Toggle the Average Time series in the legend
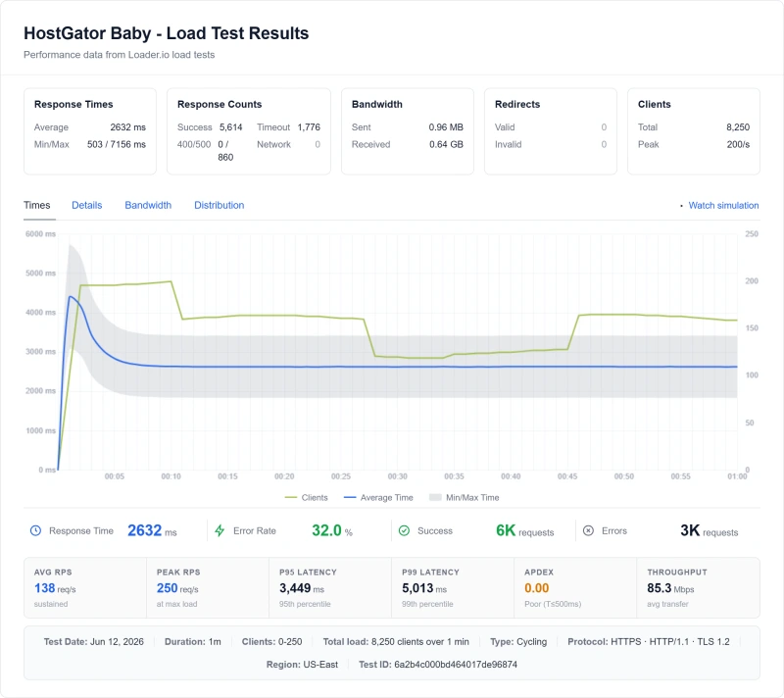This screenshot has width=784, height=698. 378,497
